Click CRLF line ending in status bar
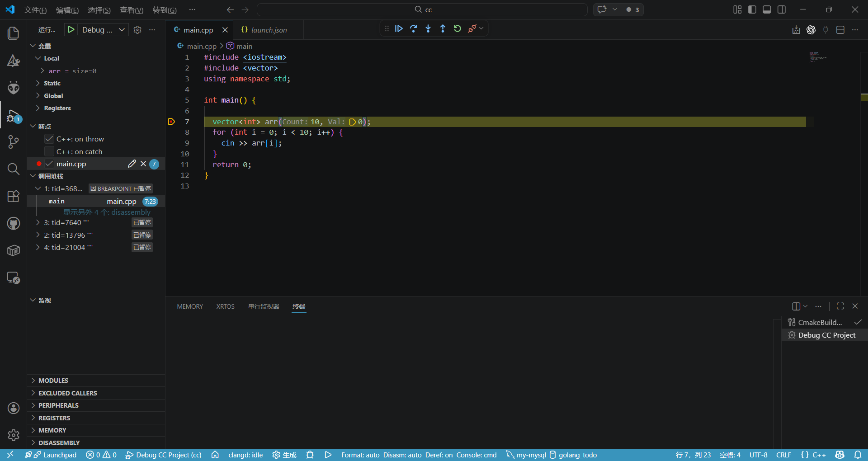The height and width of the screenshot is (461, 868). click(x=783, y=455)
